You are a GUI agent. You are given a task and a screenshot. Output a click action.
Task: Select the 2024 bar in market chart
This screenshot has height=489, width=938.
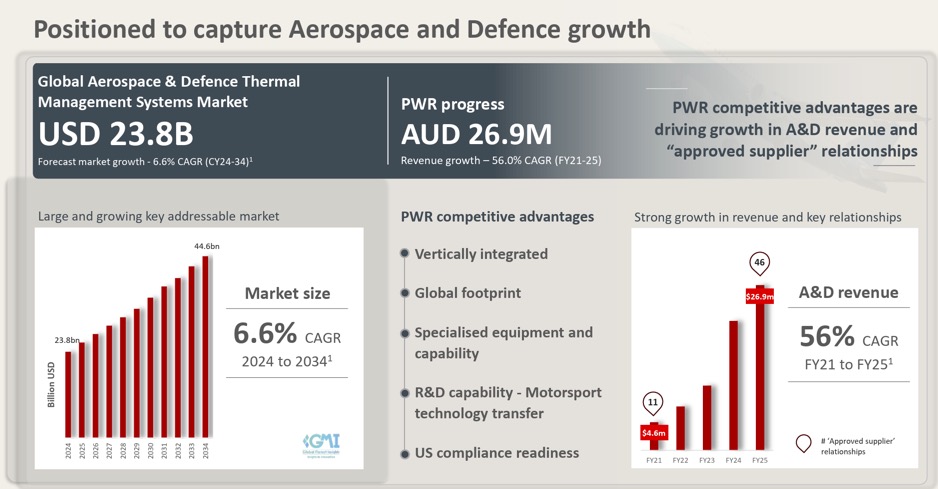pyautogui.click(x=69, y=396)
